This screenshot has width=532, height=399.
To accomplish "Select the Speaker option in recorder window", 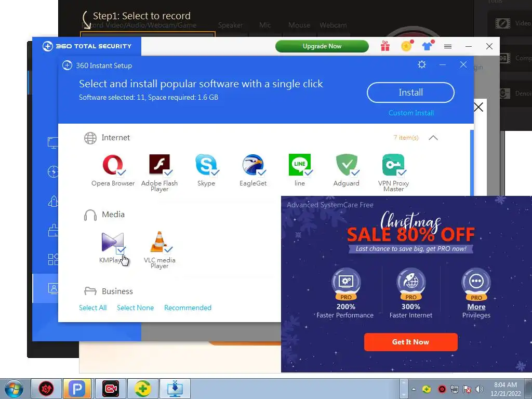I will [x=230, y=25].
